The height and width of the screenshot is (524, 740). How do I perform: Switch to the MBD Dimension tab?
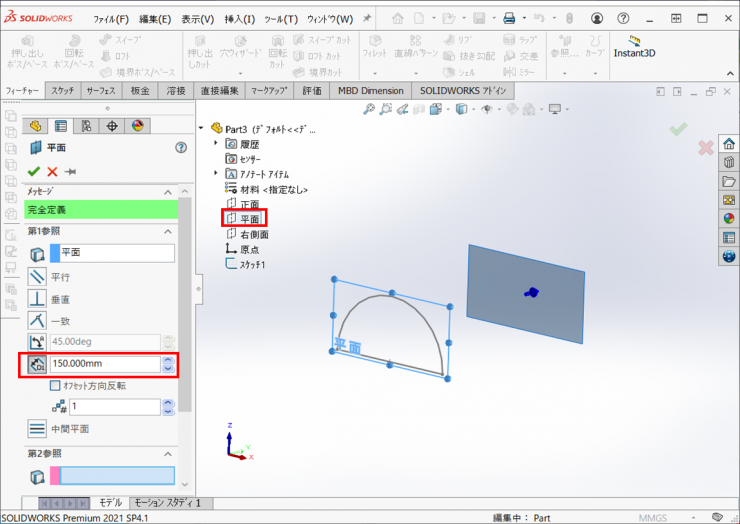tap(370, 90)
